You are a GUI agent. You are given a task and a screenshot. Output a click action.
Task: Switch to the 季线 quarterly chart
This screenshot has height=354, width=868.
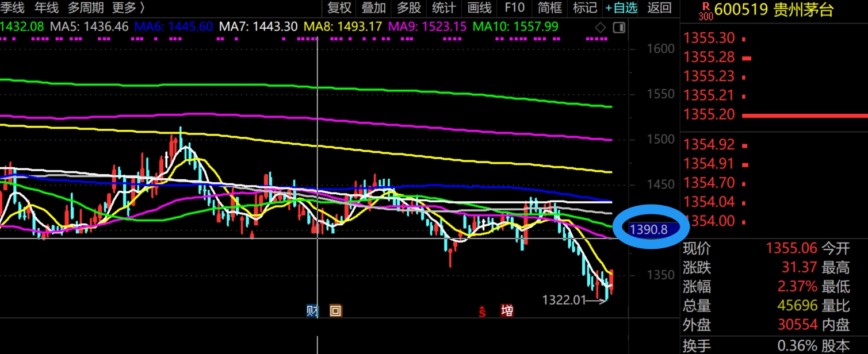tap(13, 8)
